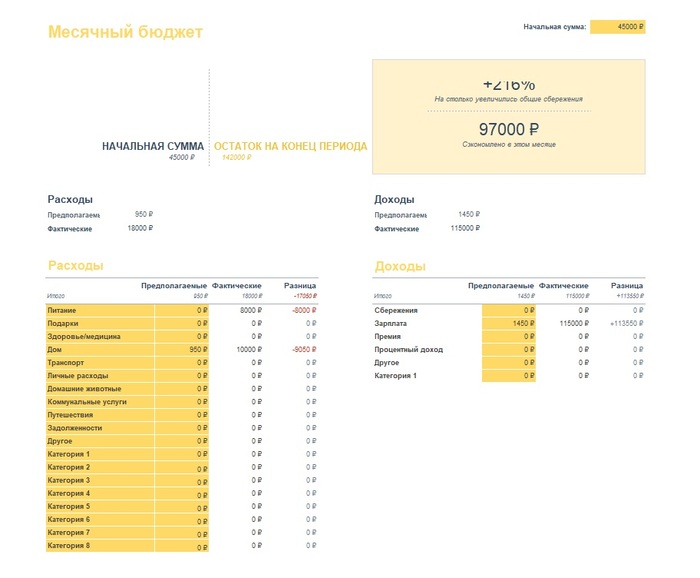Select the Здоровье/медицина category cell
The image size is (700, 578).
[100, 336]
